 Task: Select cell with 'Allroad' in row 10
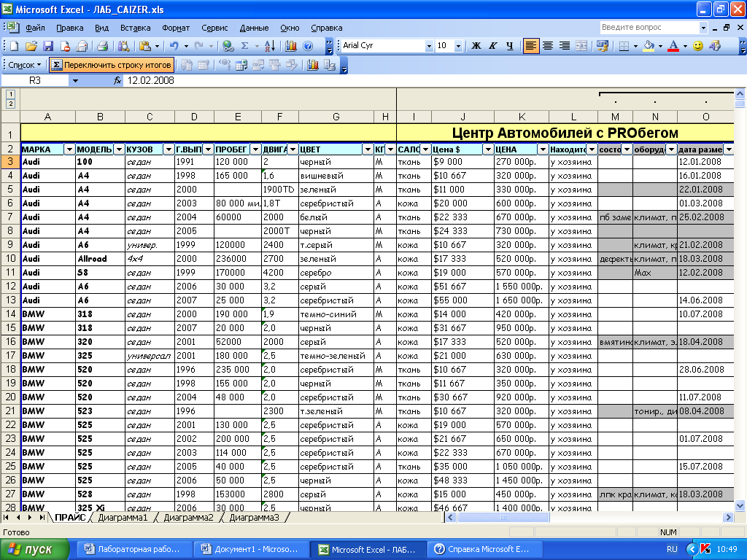(100, 259)
